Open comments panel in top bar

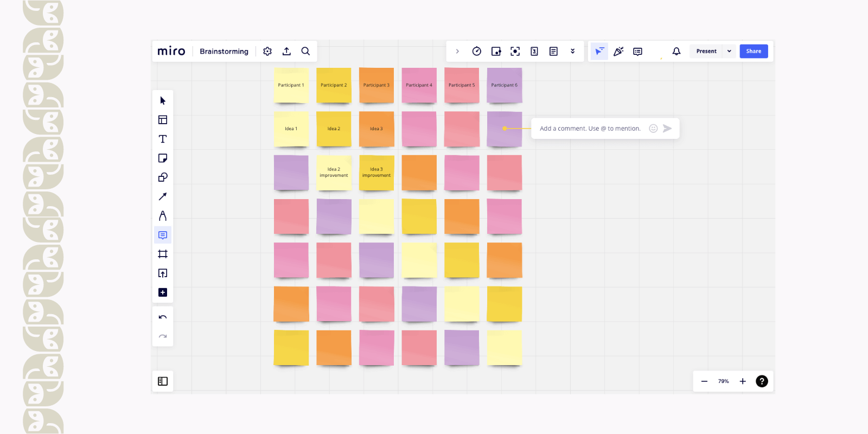coord(637,52)
